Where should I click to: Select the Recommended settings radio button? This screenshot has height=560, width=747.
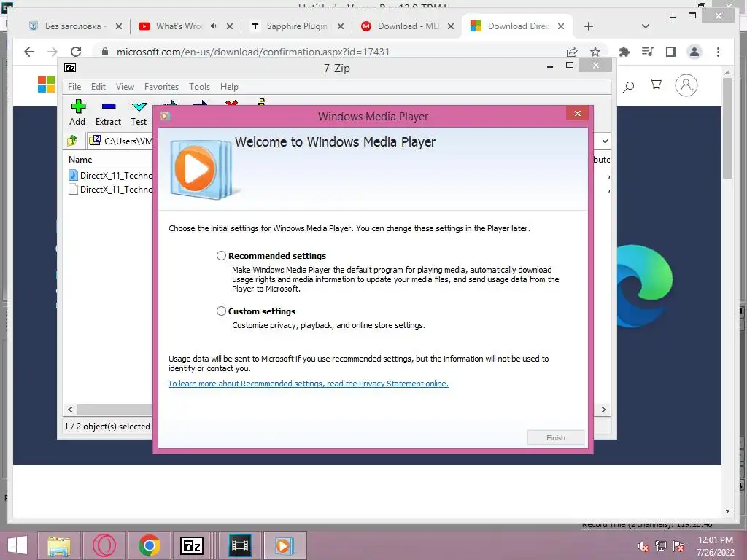tap(221, 256)
